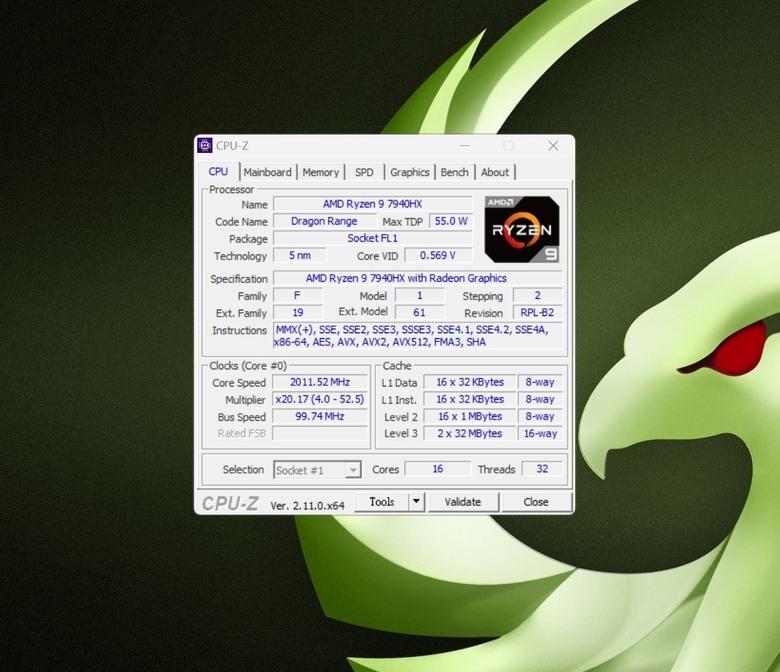Click the Package value Socket FL1

(x=373, y=238)
